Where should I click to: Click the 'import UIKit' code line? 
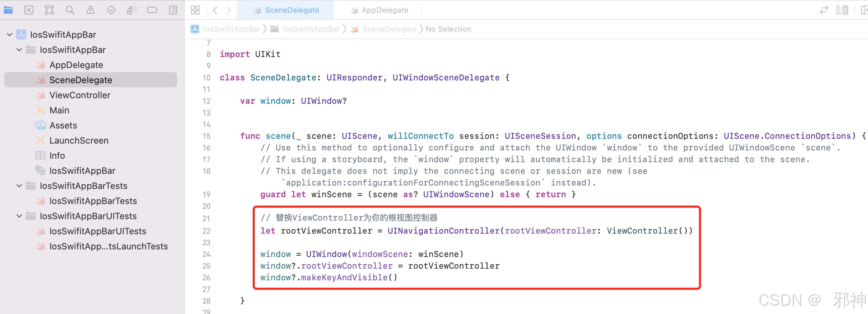click(x=250, y=54)
